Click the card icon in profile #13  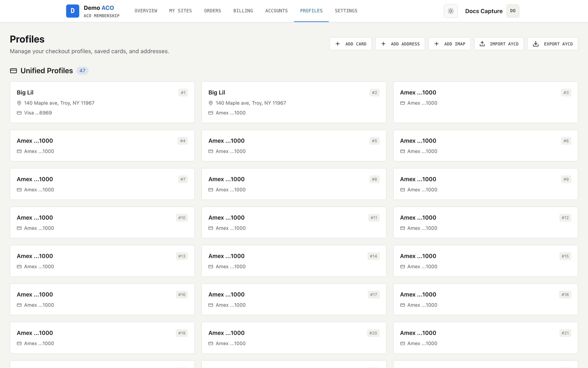pos(19,267)
